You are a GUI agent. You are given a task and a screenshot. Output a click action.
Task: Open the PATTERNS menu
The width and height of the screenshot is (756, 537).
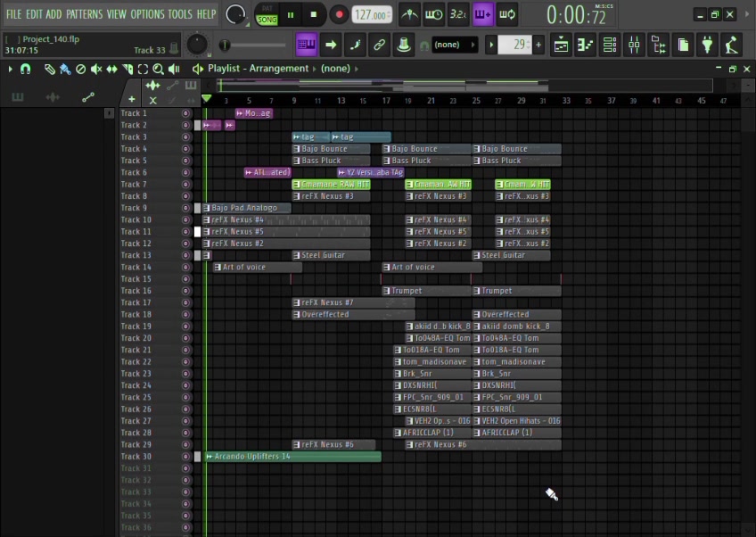click(x=84, y=14)
